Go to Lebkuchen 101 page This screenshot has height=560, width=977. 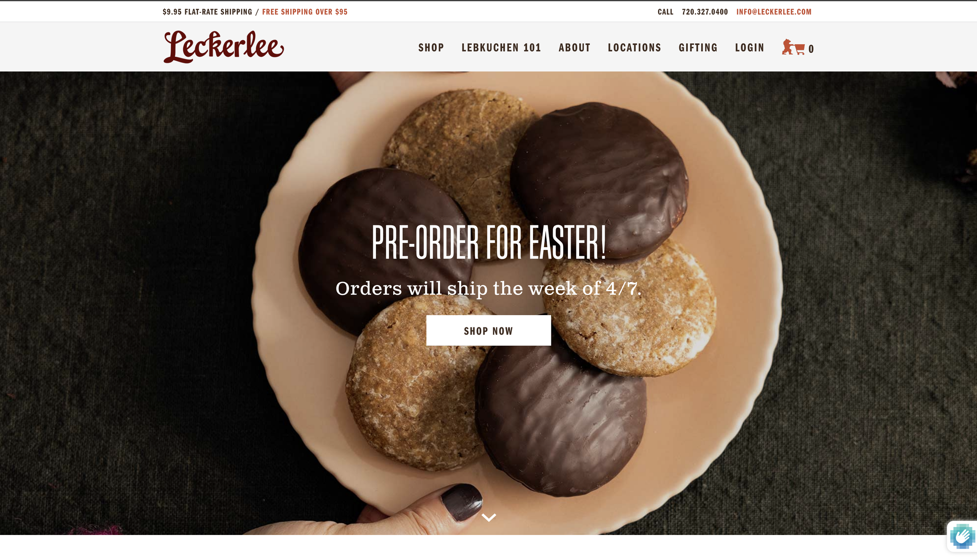[501, 48]
